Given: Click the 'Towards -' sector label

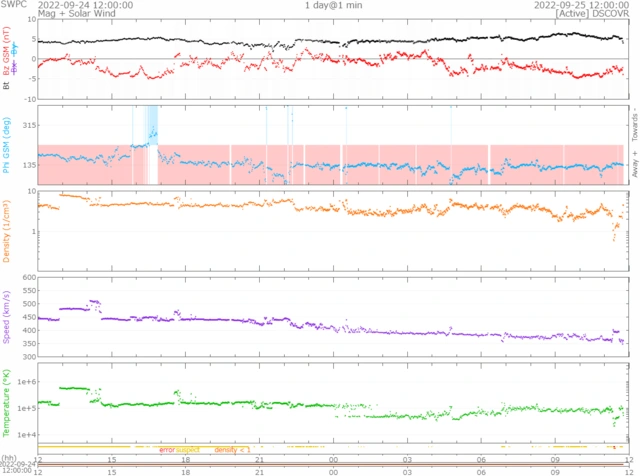Looking at the screenshot, I should pyautogui.click(x=635, y=125).
